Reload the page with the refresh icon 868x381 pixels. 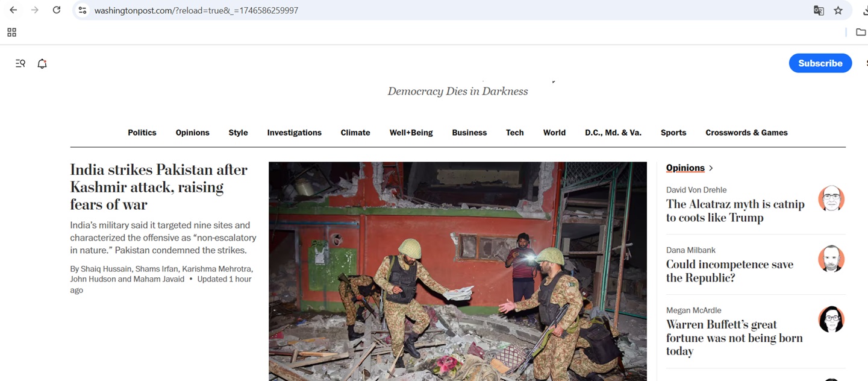pos(57,10)
